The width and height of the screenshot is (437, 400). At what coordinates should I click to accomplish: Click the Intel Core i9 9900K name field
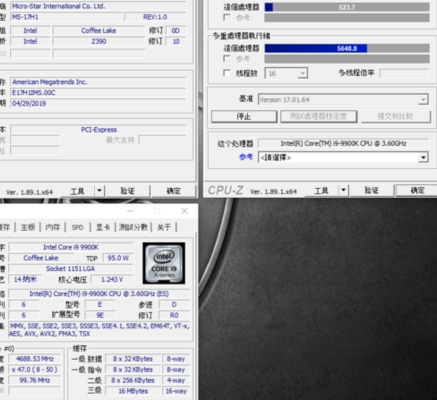[71, 247]
